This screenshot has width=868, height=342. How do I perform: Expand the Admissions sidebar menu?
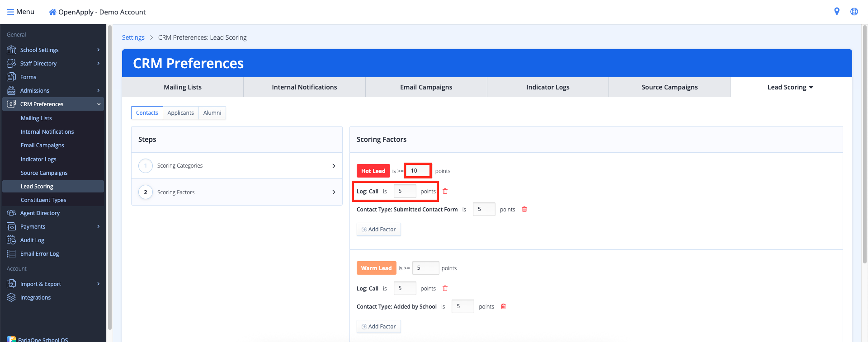click(98, 90)
